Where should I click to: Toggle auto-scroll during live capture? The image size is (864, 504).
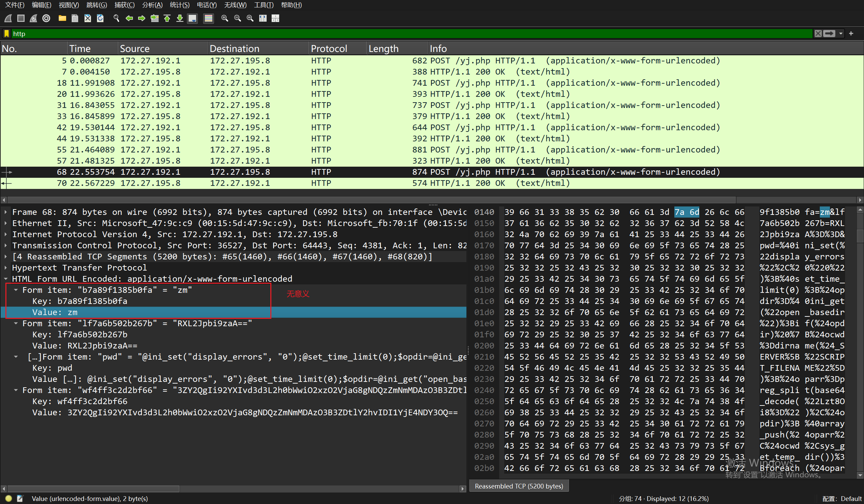pos(192,18)
